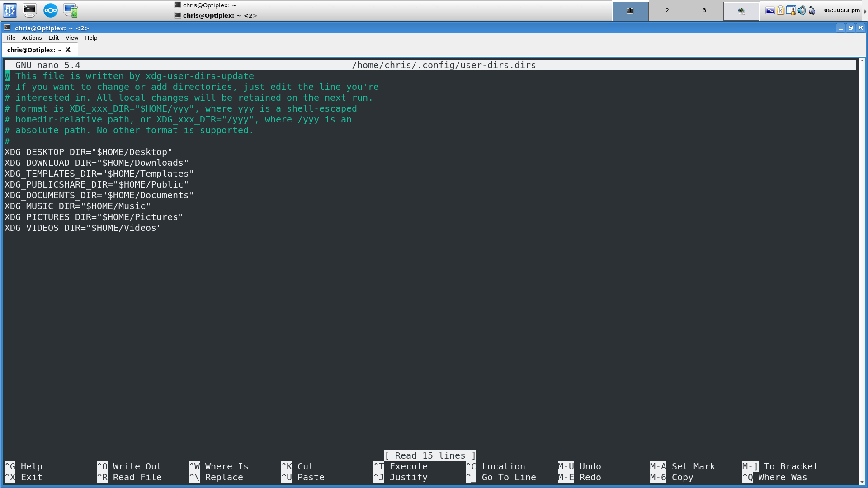Click the ^\ Replace shortcut
The height and width of the screenshot is (488, 868).
coord(216,478)
